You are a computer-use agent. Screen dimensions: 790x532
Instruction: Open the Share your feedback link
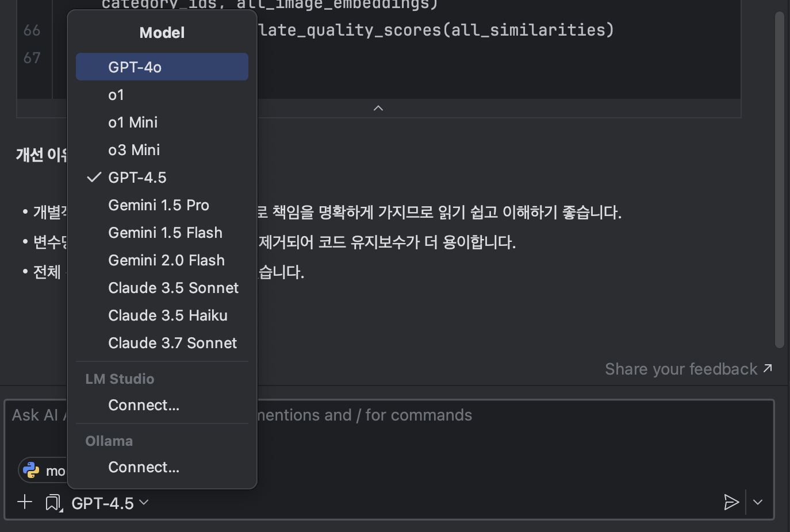point(688,369)
